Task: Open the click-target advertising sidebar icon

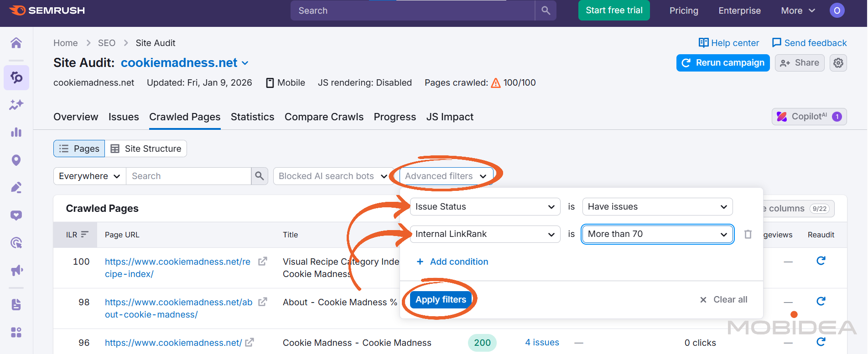Action: click(16, 243)
